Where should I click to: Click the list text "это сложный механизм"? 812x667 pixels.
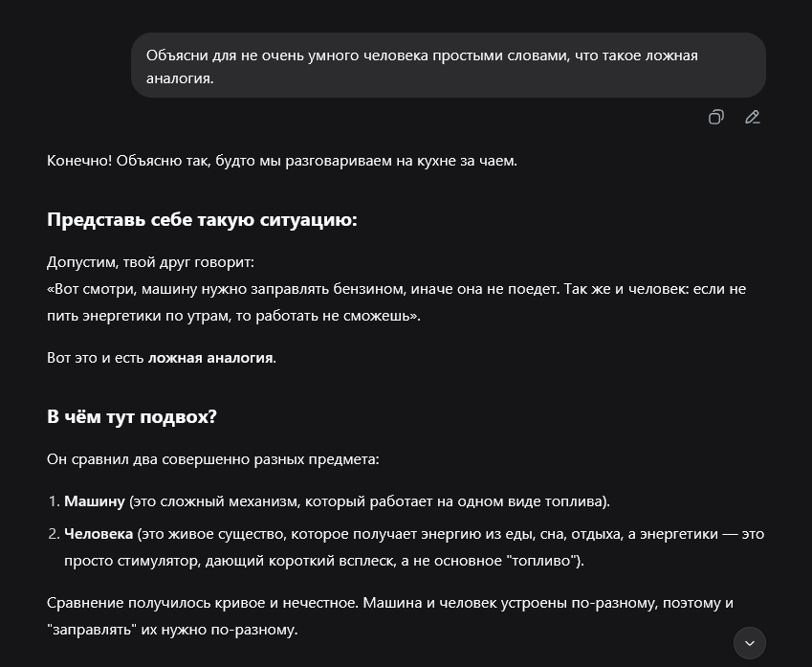(203, 501)
